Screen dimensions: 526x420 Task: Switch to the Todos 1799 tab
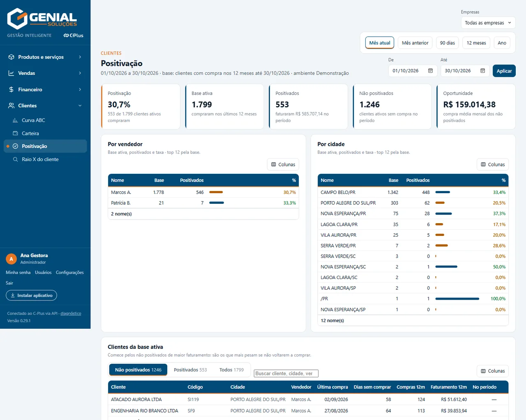point(231,370)
